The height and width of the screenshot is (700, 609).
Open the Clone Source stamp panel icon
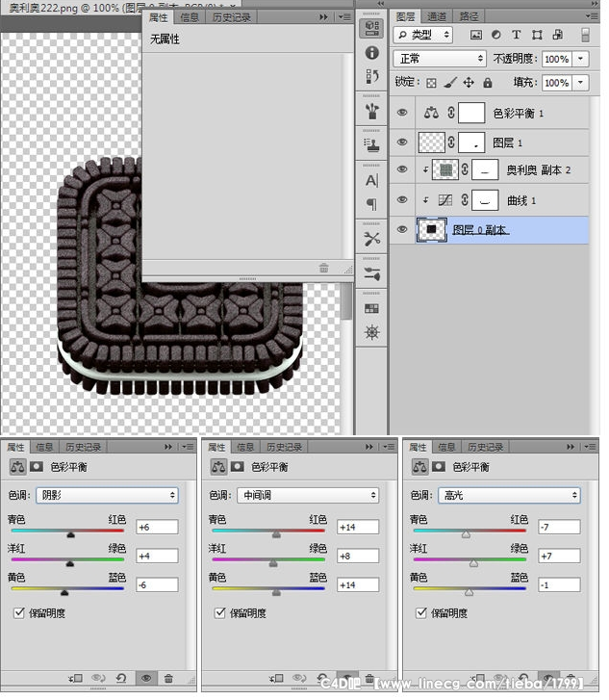371,145
